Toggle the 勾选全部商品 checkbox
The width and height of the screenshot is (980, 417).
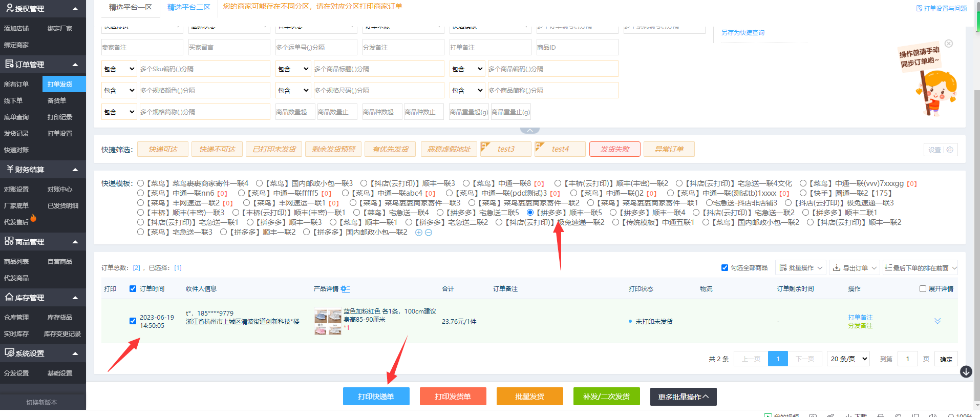click(x=725, y=267)
